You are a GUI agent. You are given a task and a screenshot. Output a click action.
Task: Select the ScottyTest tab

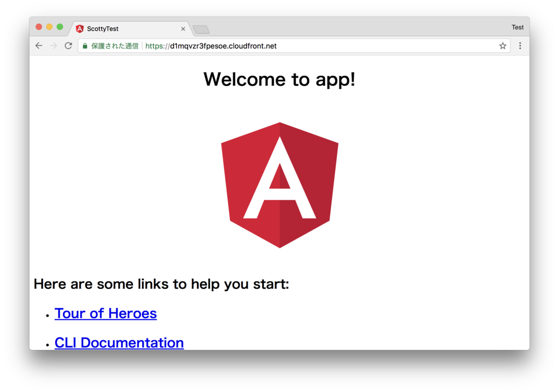tap(130, 28)
